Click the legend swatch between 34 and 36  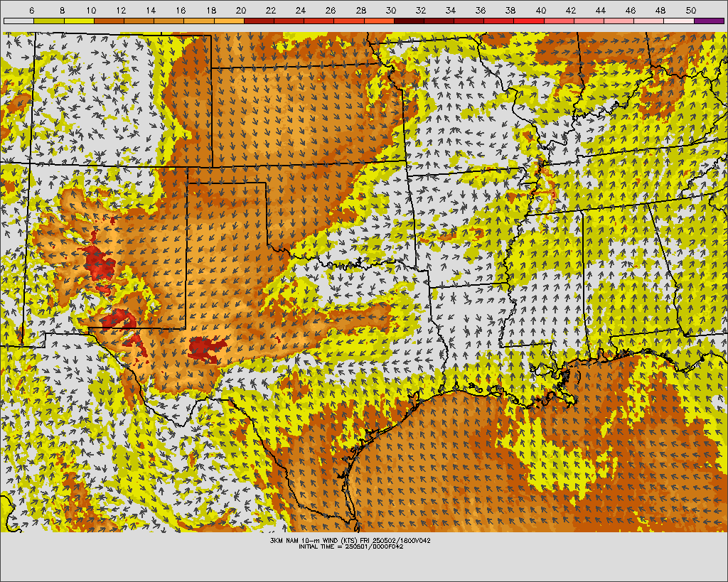pyautogui.click(x=469, y=21)
